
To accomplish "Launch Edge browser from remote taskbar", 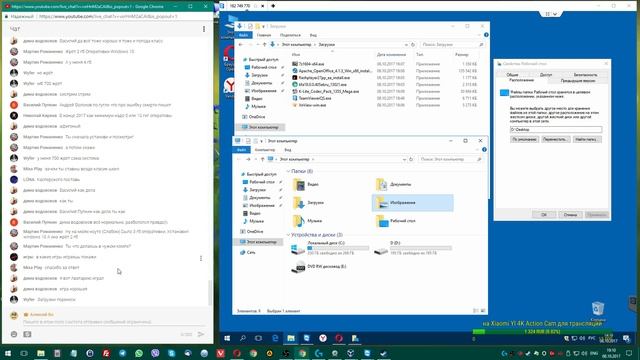I will pos(275,338).
